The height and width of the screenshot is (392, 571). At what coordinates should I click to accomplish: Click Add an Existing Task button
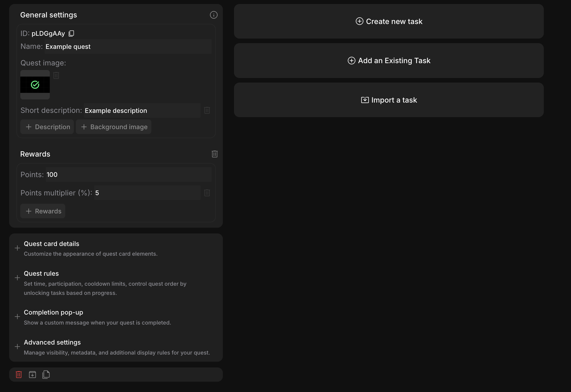(389, 61)
